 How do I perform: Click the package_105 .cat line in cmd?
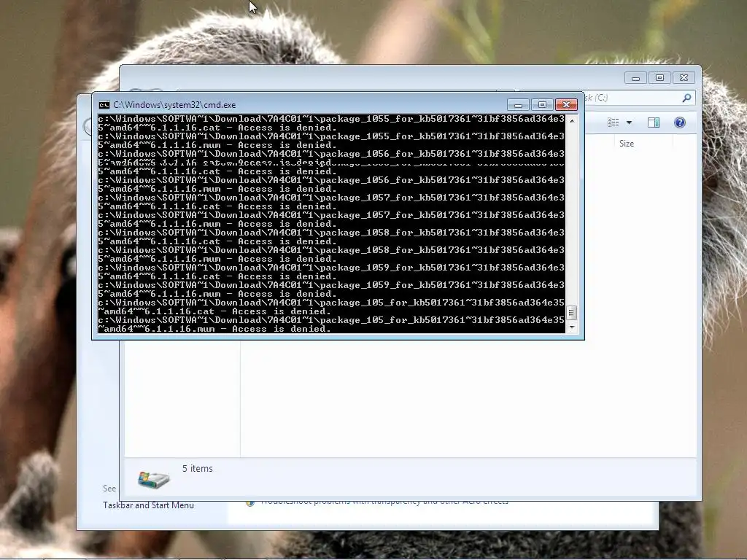[331, 307]
